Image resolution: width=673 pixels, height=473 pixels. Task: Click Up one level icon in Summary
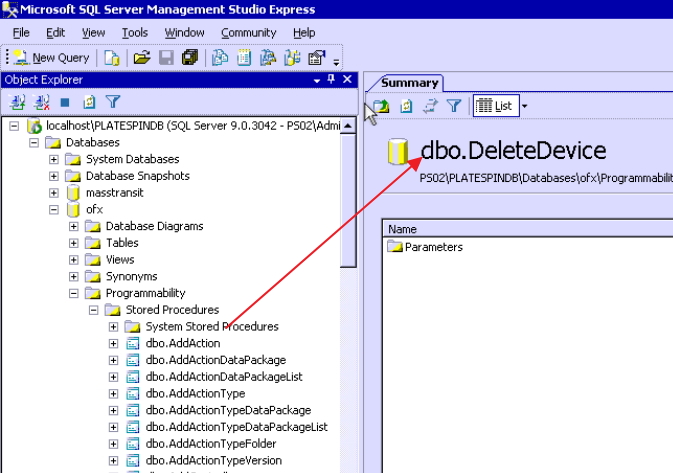[x=381, y=106]
